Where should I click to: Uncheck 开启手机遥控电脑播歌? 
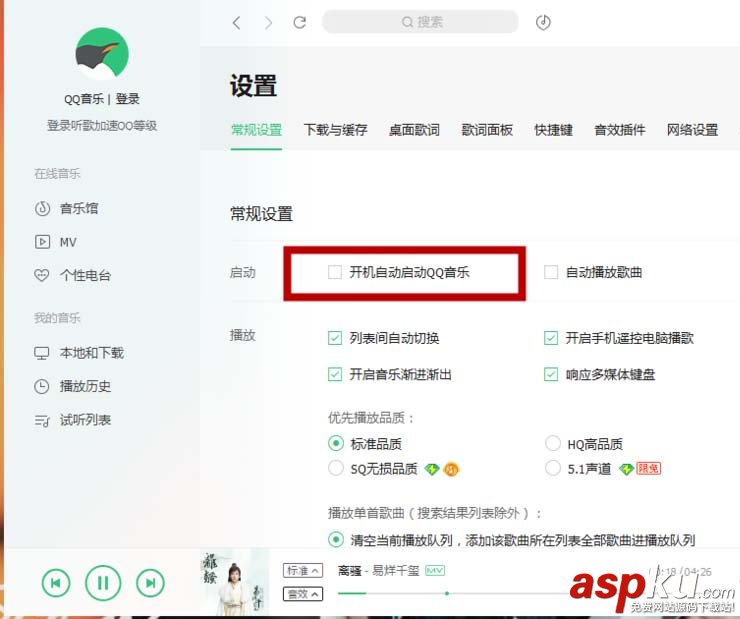point(551,338)
